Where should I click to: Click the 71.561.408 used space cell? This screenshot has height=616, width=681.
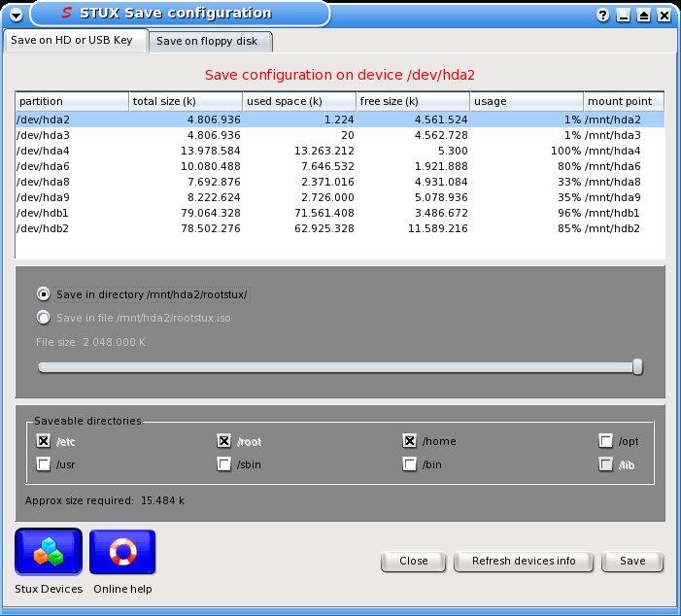coord(324,213)
